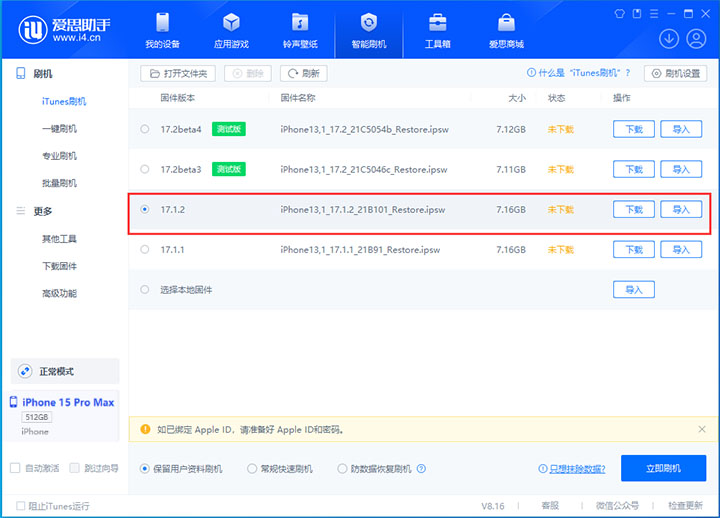
Task: Open 应用游戏 apps tab
Action: click(x=231, y=30)
